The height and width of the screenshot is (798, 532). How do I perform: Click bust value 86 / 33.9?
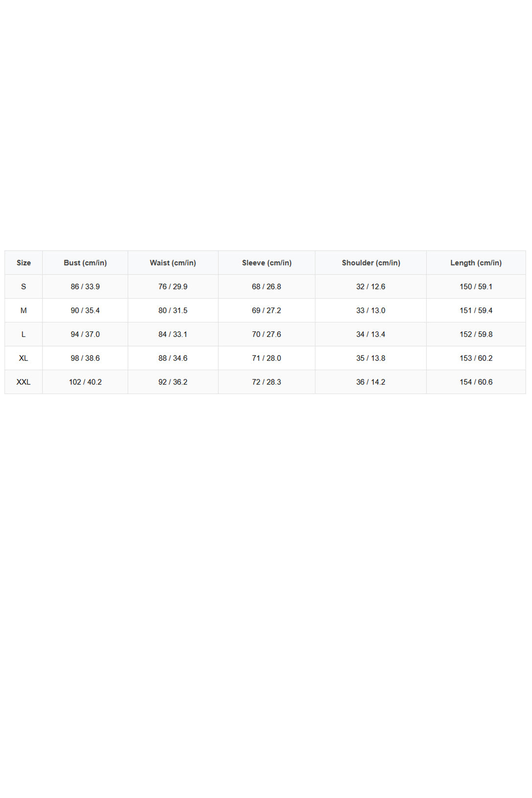coord(85,287)
